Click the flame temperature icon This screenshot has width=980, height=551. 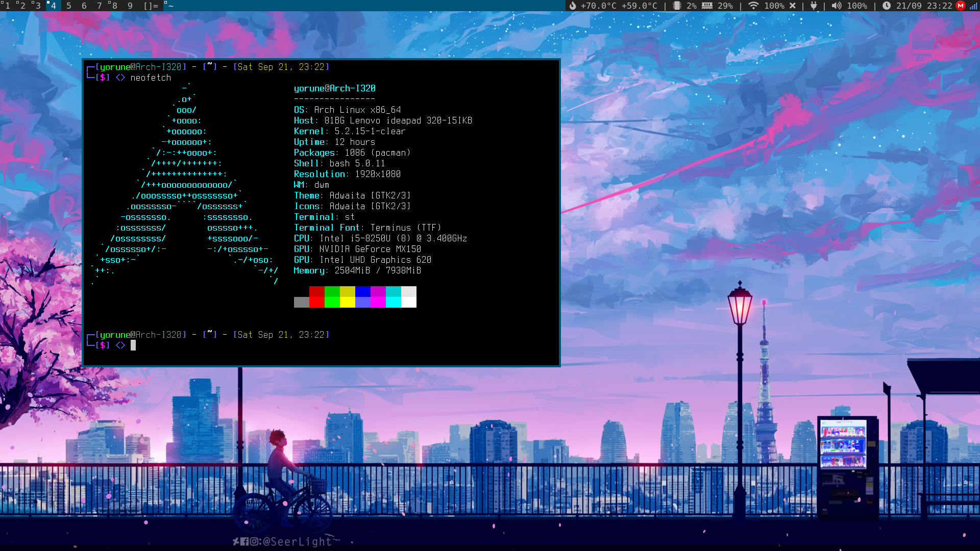tap(573, 6)
